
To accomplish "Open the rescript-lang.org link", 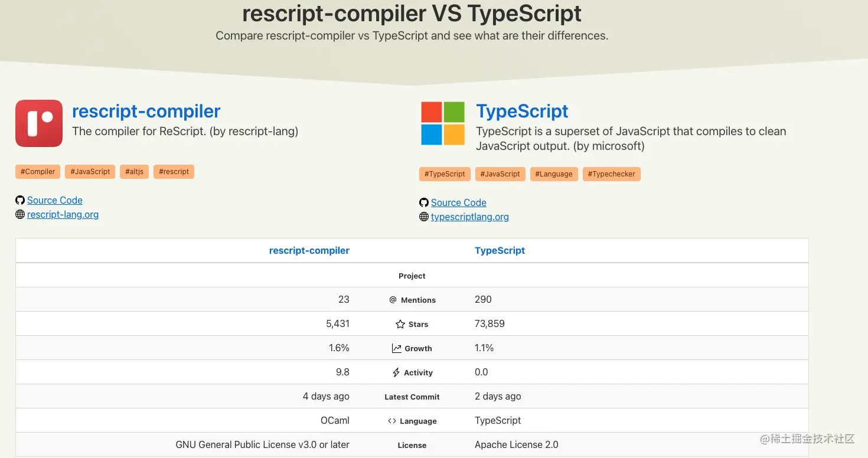I will [63, 214].
